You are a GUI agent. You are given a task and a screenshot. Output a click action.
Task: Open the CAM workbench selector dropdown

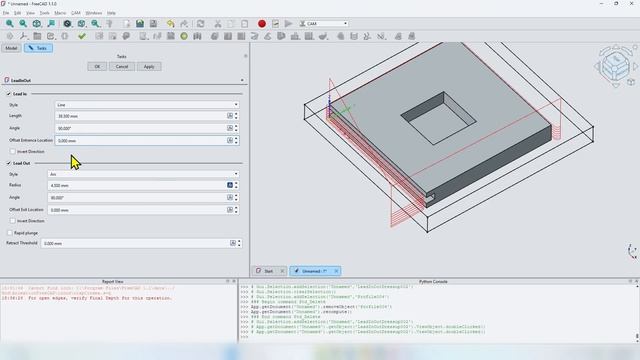[324, 24]
